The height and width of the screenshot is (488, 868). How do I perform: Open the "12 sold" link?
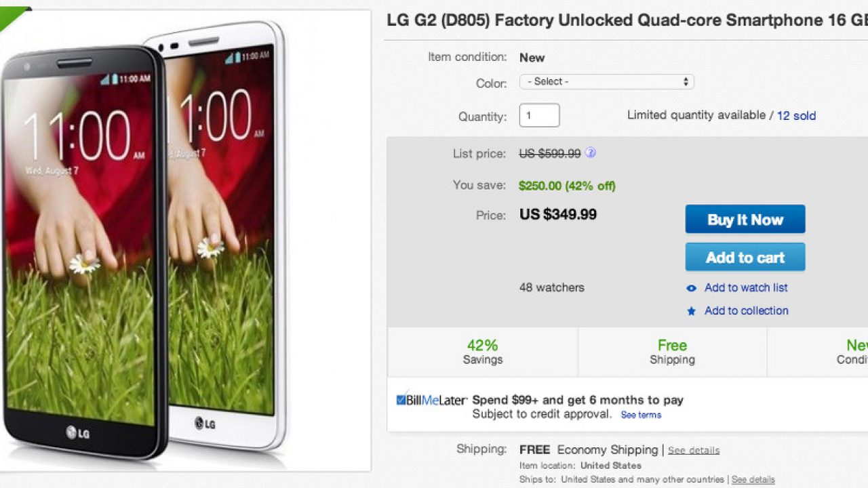click(x=796, y=116)
